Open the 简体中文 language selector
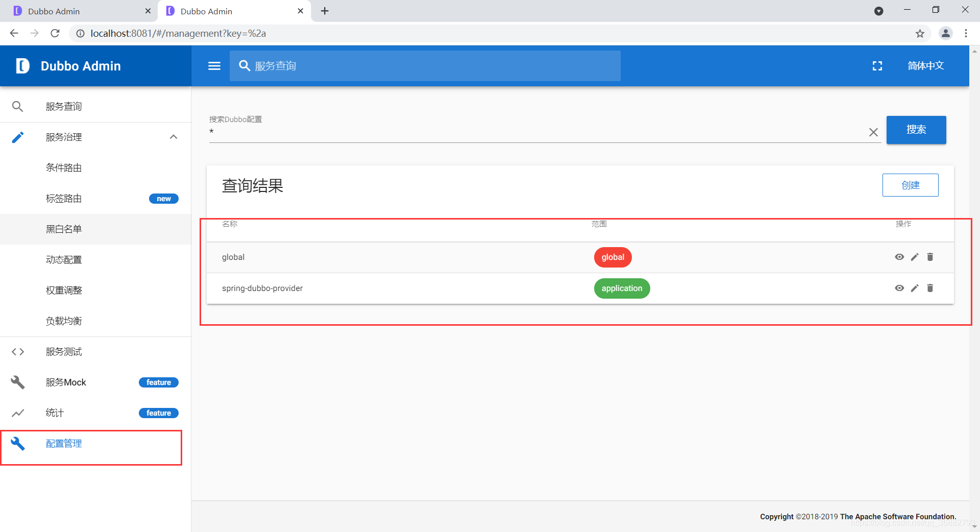This screenshot has height=532, width=980. tap(926, 66)
